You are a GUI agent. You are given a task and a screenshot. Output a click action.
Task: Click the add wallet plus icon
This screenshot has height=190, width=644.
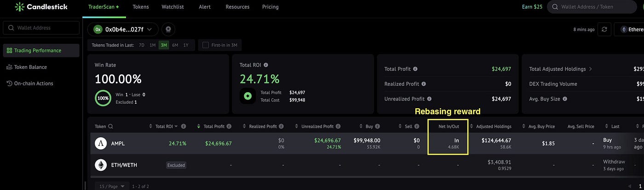[x=168, y=29]
